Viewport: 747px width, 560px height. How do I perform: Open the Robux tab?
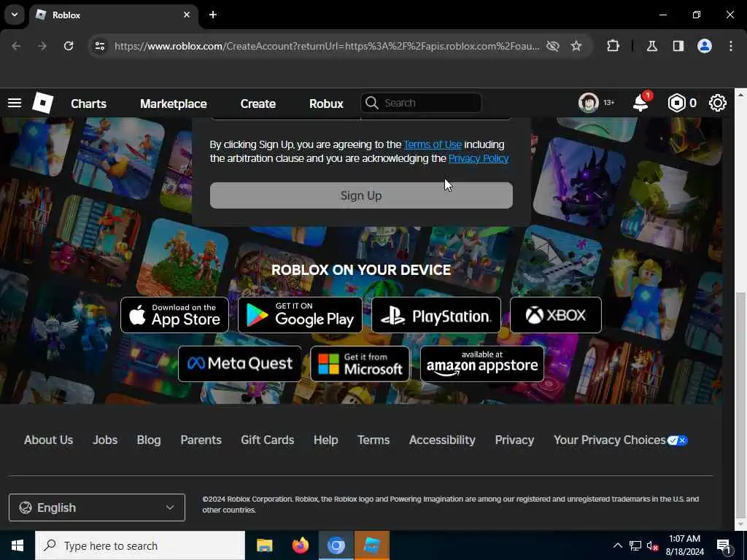click(326, 104)
